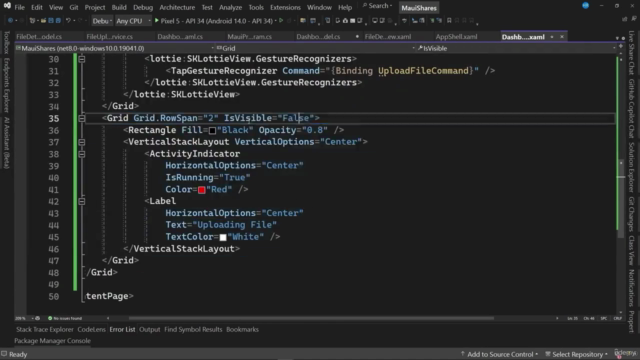The width and height of the screenshot is (640, 360).
Task: Click the navigate backward toolbar icon
Action: [x=10, y=20]
